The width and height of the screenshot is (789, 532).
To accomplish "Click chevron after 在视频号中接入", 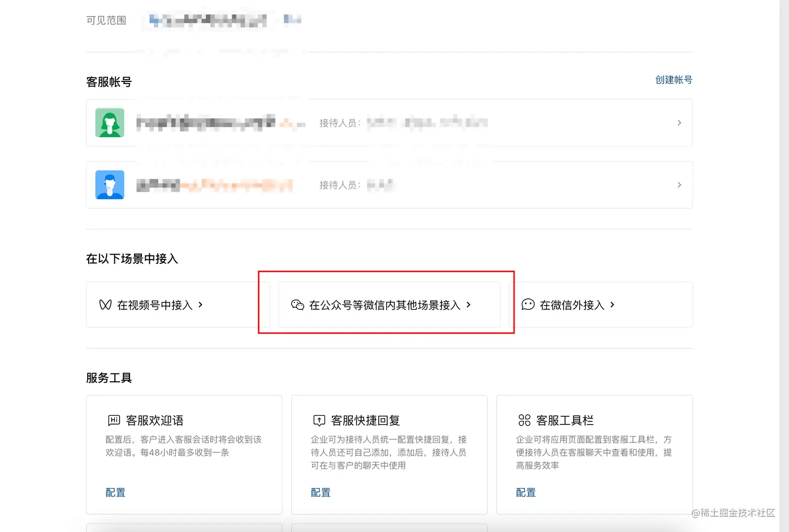I will point(200,305).
